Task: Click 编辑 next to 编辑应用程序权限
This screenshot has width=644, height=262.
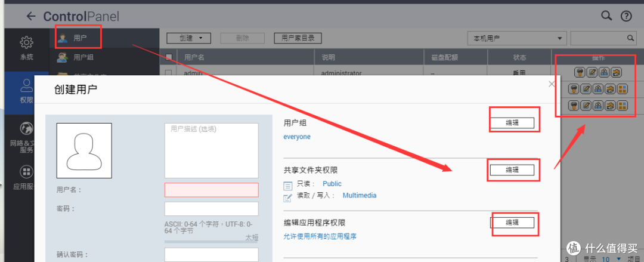Action: [512, 223]
